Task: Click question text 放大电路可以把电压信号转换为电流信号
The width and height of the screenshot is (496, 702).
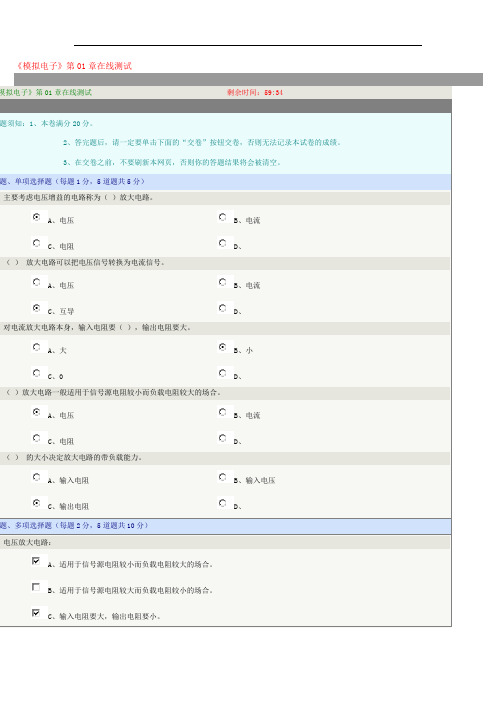Action: click(85, 262)
